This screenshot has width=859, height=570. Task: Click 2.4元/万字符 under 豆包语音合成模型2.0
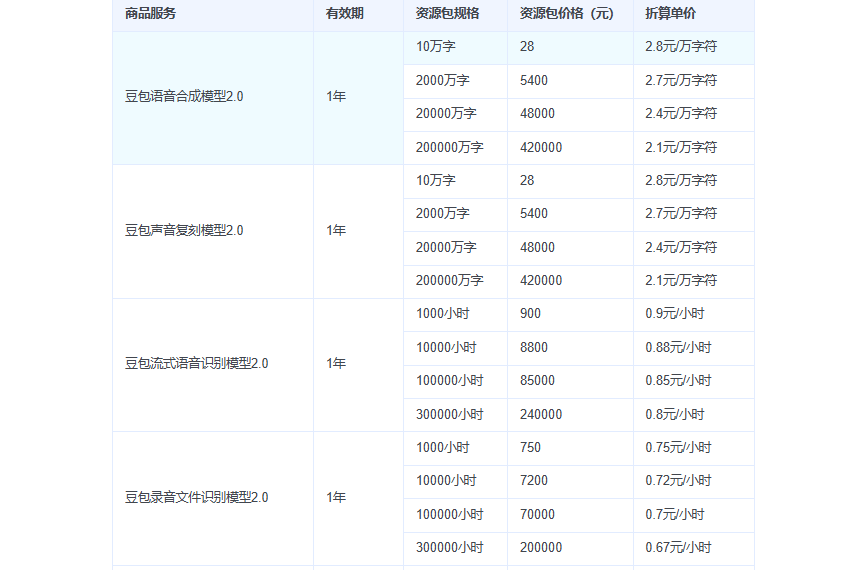coord(694,114)
